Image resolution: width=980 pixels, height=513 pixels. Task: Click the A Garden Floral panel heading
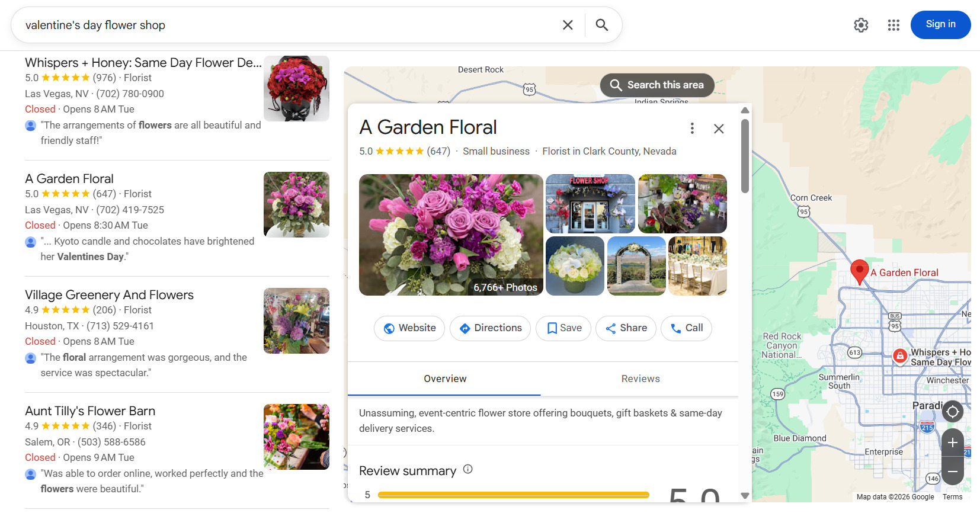coord(428,127)
